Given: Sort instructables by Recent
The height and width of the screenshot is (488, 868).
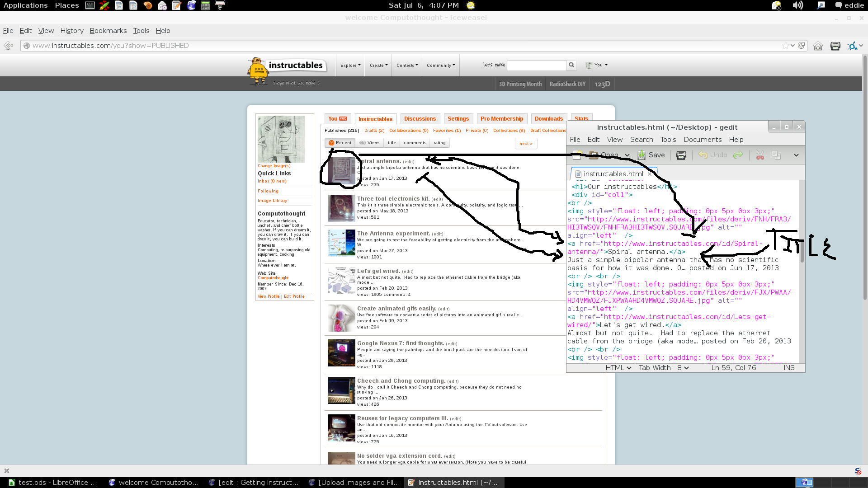Looking at the screenshot, I should 340,143.
